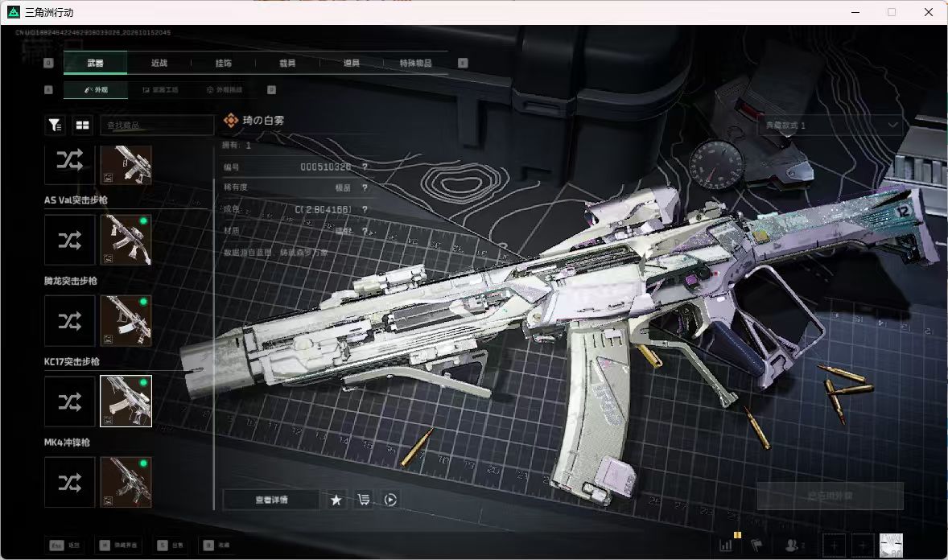Play the skin preview video icon

[390, 500]
